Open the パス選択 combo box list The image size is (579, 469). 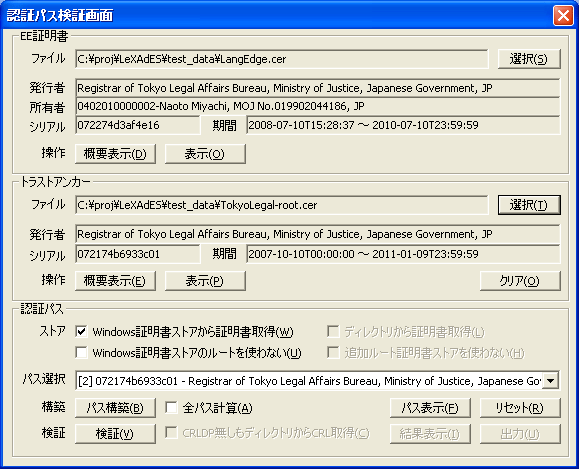click(x=318, y=381)
